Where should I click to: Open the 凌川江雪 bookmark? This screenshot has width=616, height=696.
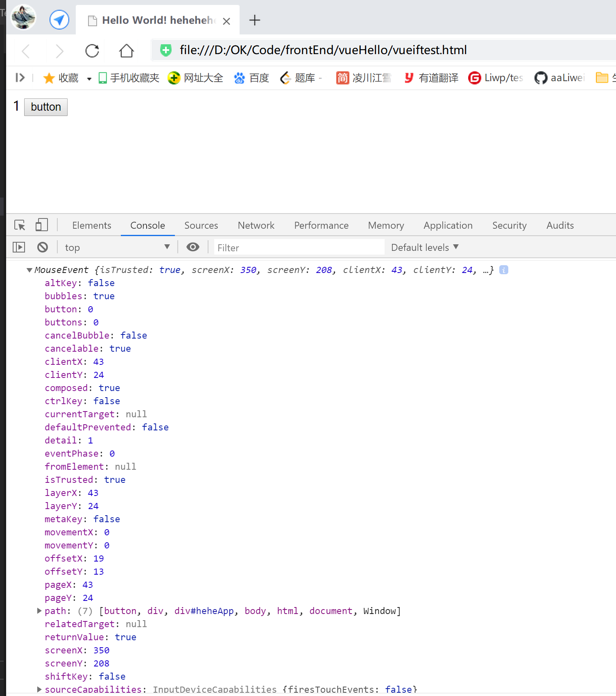[364, 78]
